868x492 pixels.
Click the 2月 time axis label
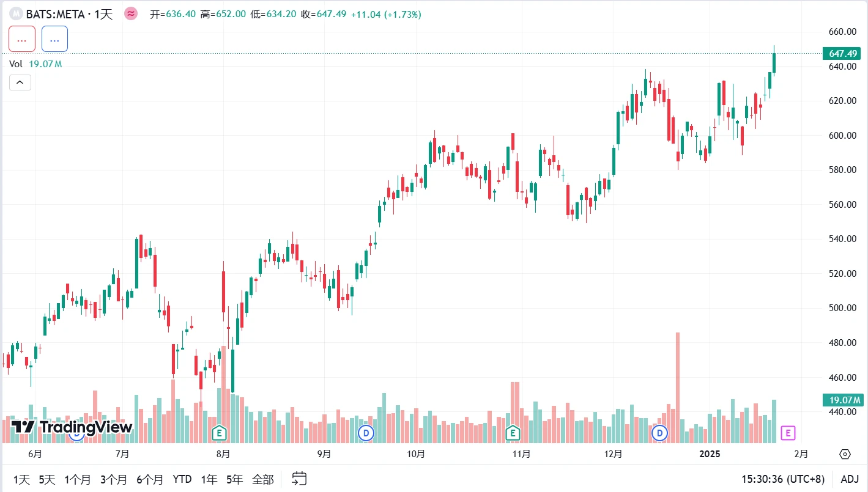(801, 454)
